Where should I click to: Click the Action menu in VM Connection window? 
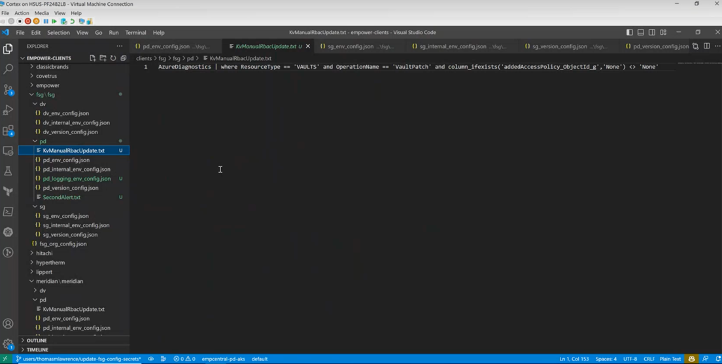click(22, 13)
